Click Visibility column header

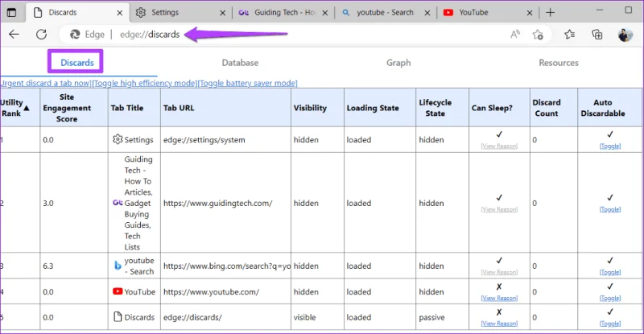click(317, 108)
